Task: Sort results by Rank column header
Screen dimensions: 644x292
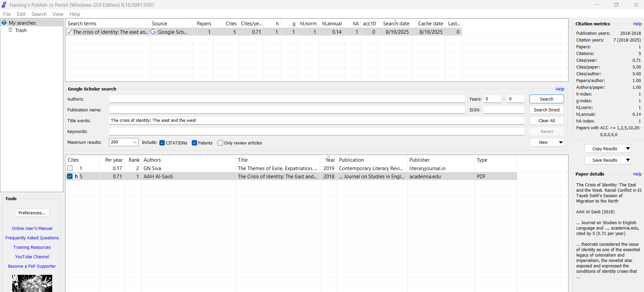Action: tap(133, 160)
